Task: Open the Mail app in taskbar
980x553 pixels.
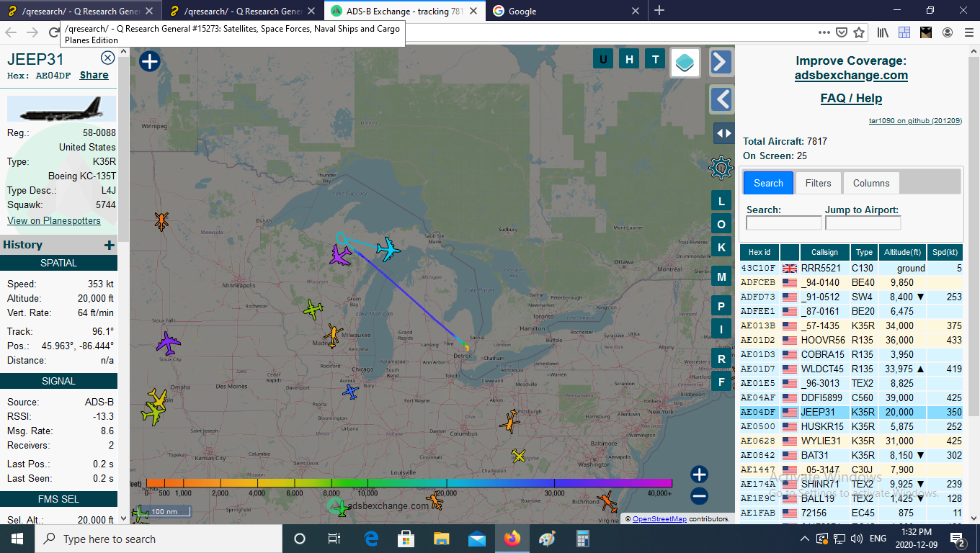Action: coord(477,539)
